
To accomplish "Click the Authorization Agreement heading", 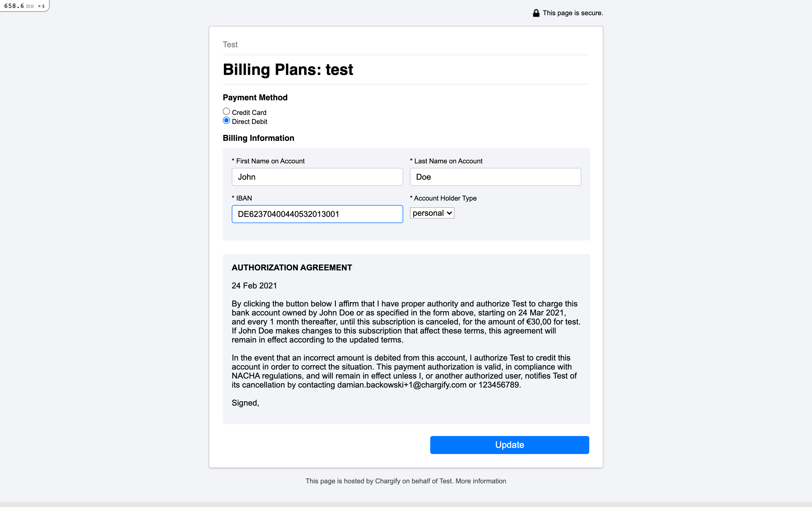I will (292, 267).
